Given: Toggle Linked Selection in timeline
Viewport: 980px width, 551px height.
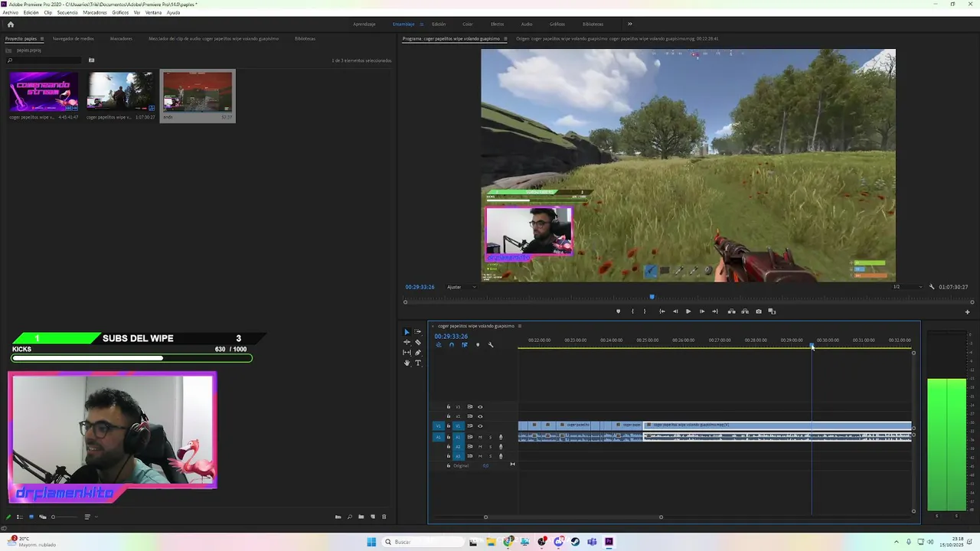Looking at the screenshot, I should point(464,344).
